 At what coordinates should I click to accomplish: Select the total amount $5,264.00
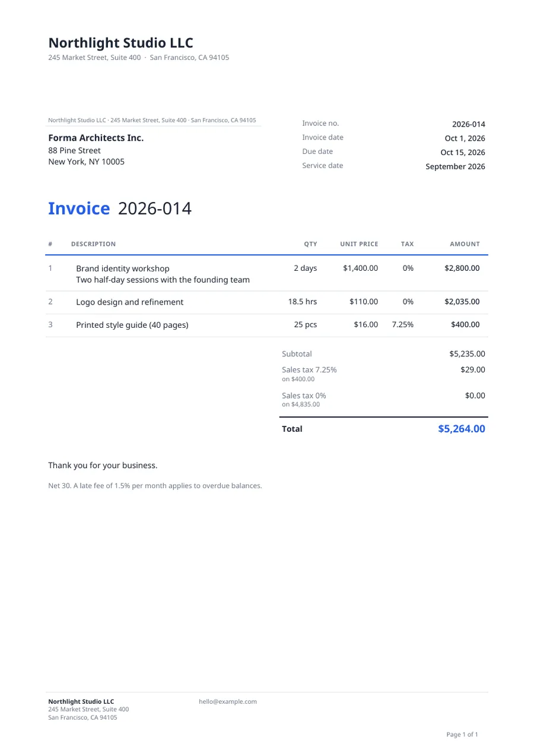pyautogui.click(x=462, y=429)
